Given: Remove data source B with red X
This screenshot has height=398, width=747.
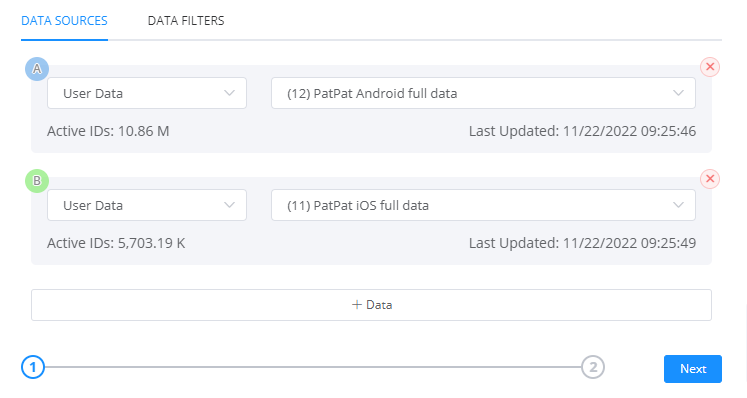Looking at the screenshot, I should [710, 179].
